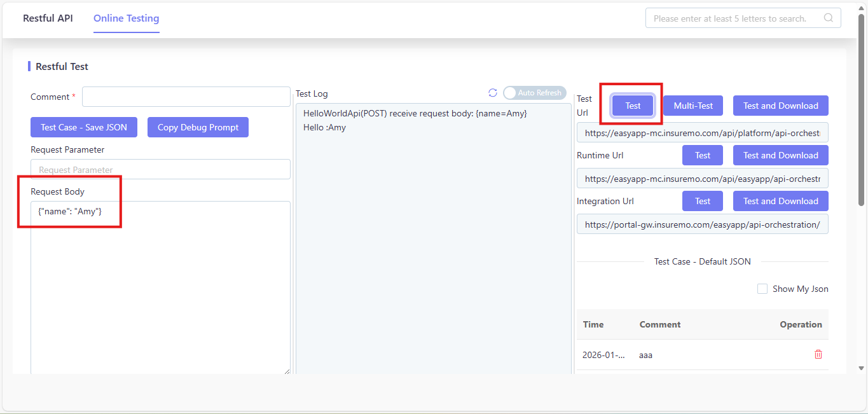Click Test Case - Save JSON button
The height and width of the screenshot is (414, 868).
pyautogui.click(x=84, y=127)
